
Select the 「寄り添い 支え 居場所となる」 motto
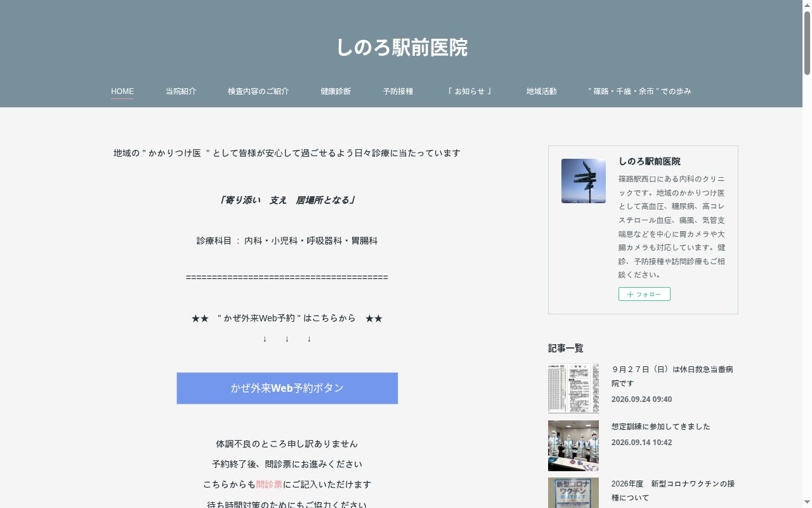click(x=287, y=200)
